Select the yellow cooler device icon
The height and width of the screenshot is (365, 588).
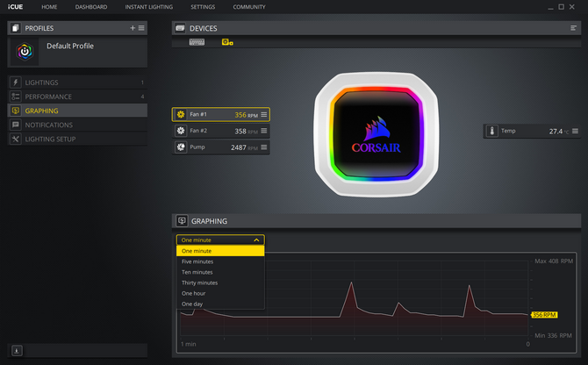[227, 42]
